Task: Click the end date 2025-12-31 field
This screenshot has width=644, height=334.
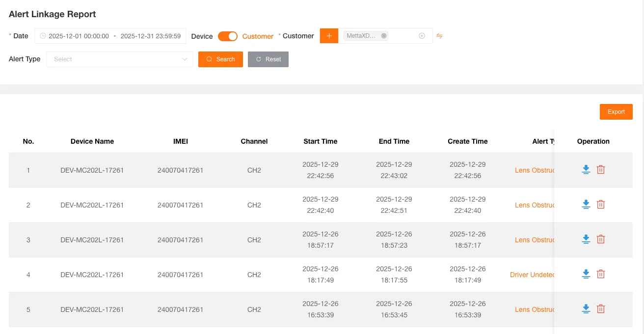Action: (x=150, y=36)
